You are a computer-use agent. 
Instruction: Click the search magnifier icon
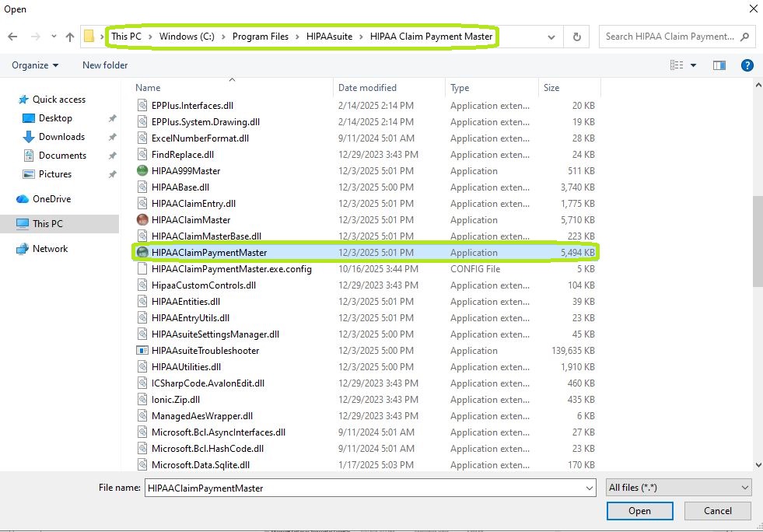coord(744,37)
